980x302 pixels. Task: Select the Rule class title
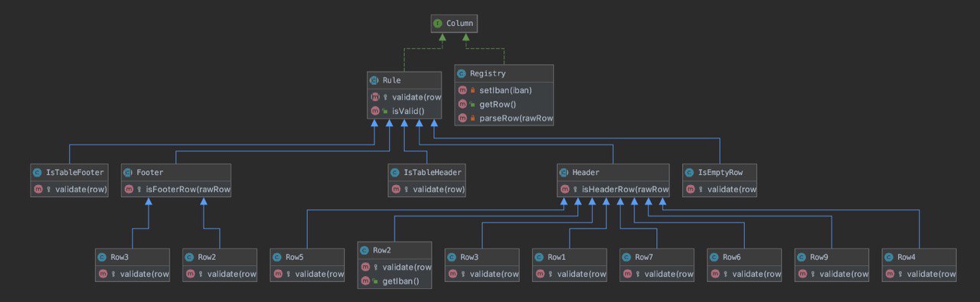392,80
